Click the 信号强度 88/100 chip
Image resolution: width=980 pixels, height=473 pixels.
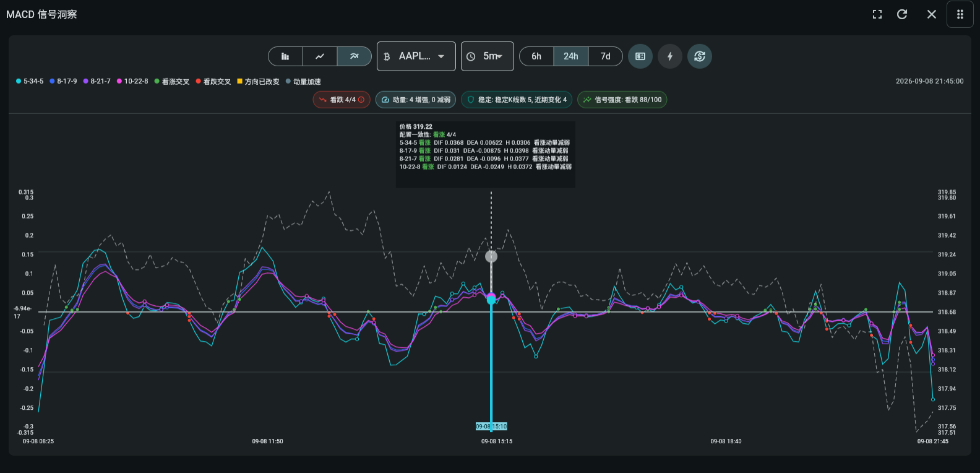click(x=622, y=100)
